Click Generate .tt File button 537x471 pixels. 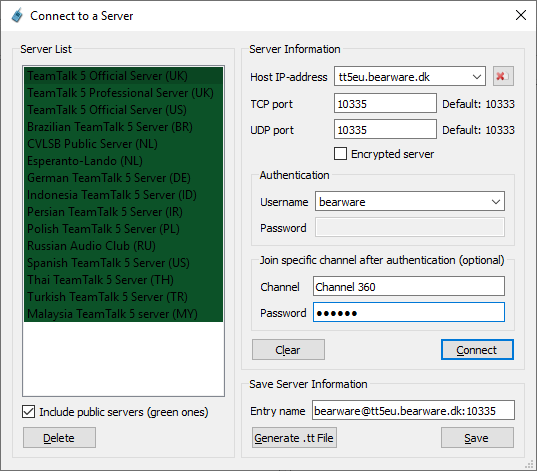click(x=294, y=437)
